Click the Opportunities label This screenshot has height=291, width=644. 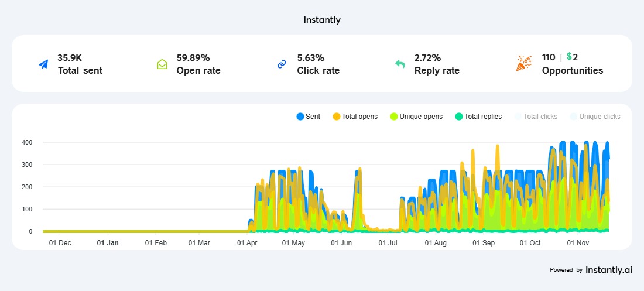[x=573, y=71]
